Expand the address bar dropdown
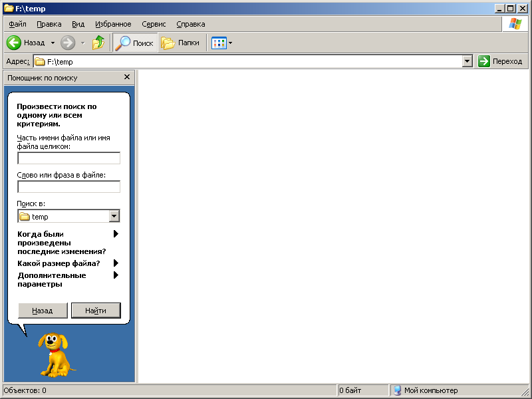 click(x=467, y=61)
